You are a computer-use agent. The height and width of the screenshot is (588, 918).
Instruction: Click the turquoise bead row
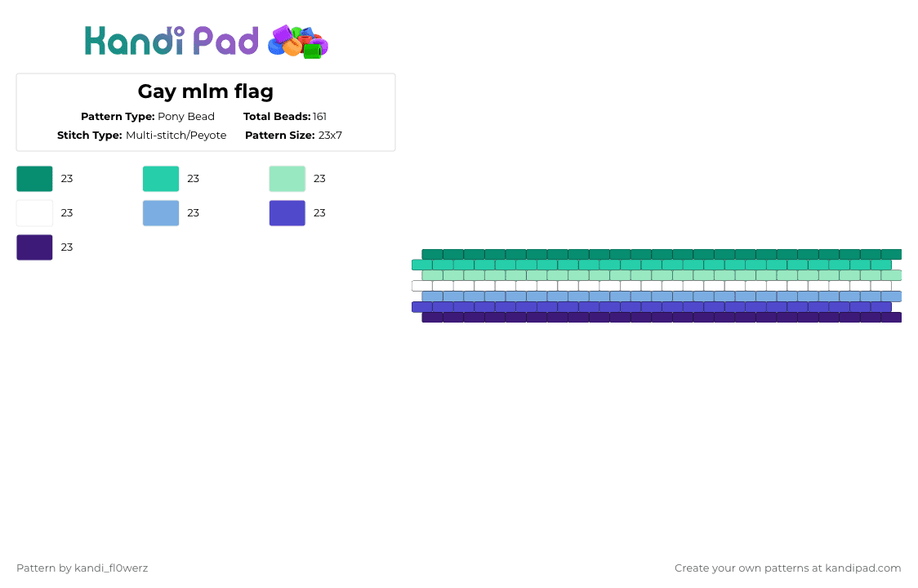[652, 265]
